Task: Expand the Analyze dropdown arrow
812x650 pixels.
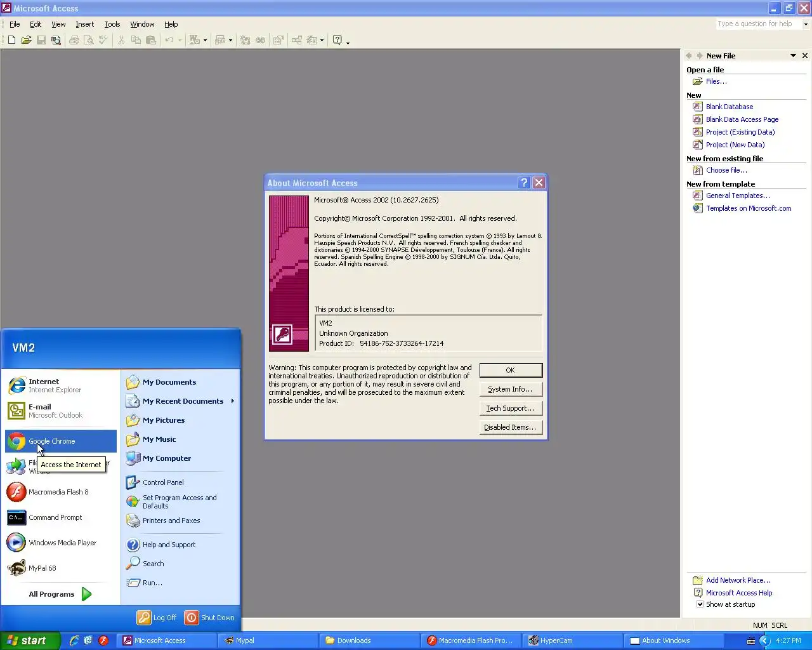Action: [x=230, y=40]
